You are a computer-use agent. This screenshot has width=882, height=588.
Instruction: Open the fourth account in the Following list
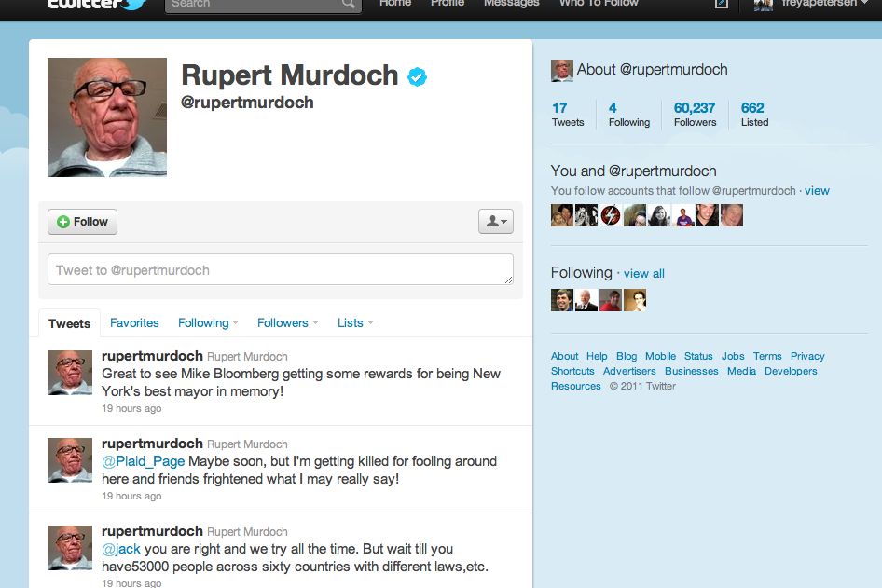coord(635,300)
